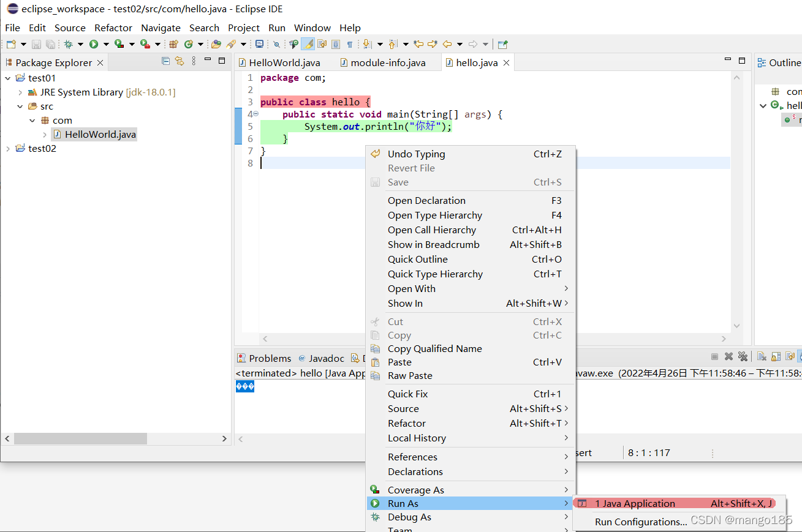
Task: Click the editor scroll-down arrow
Action: [x=736, y=326]
